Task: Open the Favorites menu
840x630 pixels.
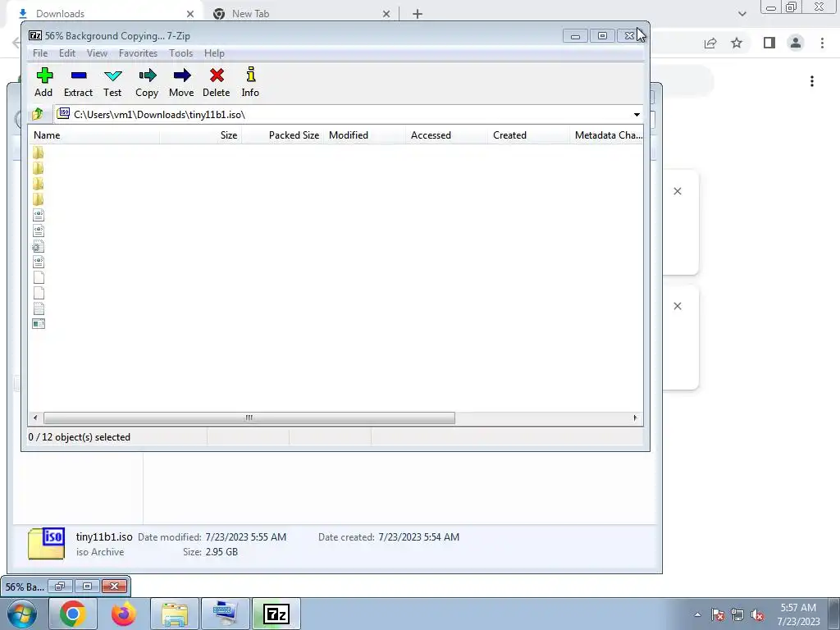Action: 138,53
